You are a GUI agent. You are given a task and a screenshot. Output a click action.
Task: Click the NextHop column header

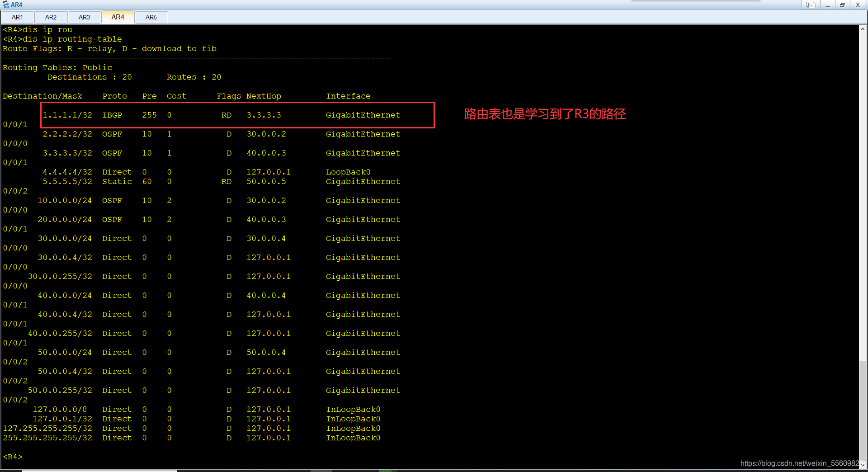point(264,96)
